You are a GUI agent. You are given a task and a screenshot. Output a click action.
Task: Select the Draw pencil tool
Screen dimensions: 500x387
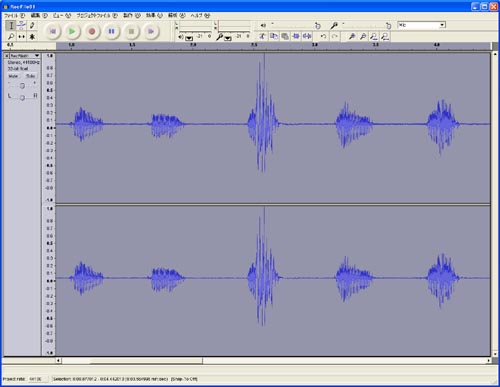pos(32,25)
